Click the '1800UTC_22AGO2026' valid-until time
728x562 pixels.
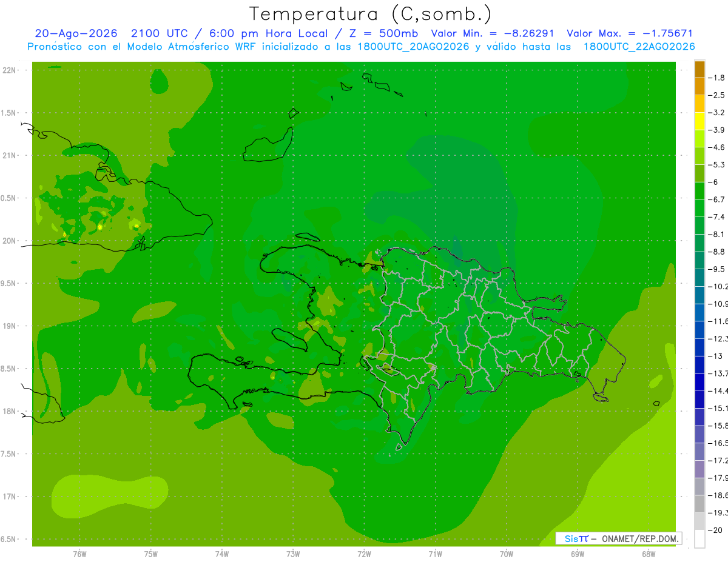pyautogui.click(x=639, y=46)
